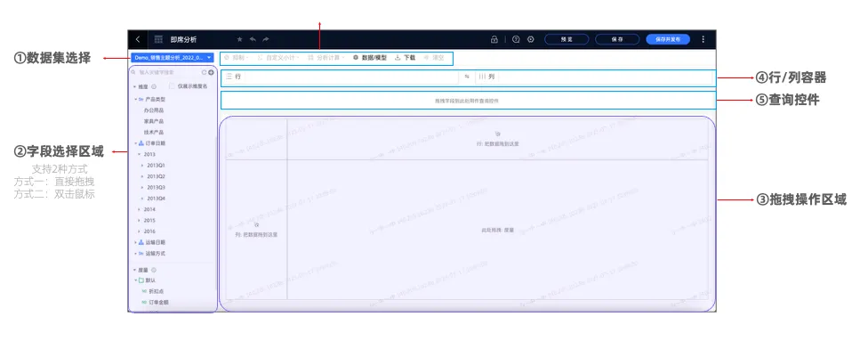Collapse the 2013 year node
Image resolution: width=868 pixels, height=341 pixels.
[139, 154]
